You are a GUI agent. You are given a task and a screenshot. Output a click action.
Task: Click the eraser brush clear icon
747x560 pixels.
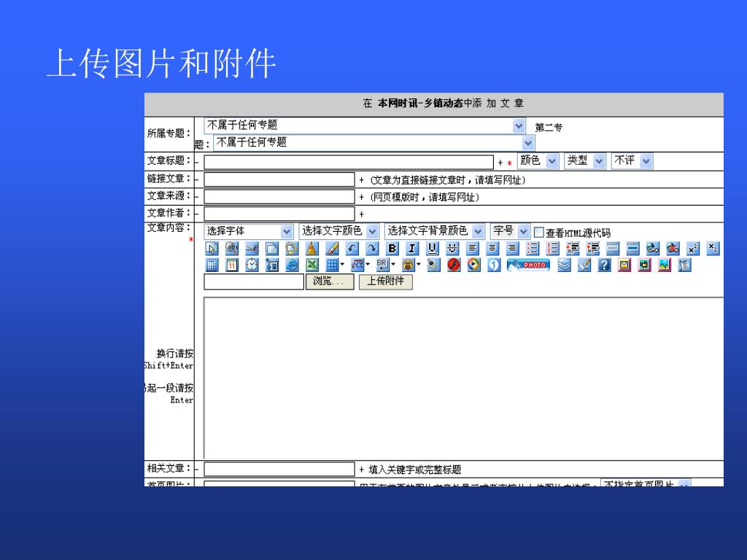pyautogui.click(x=584, y=265)
